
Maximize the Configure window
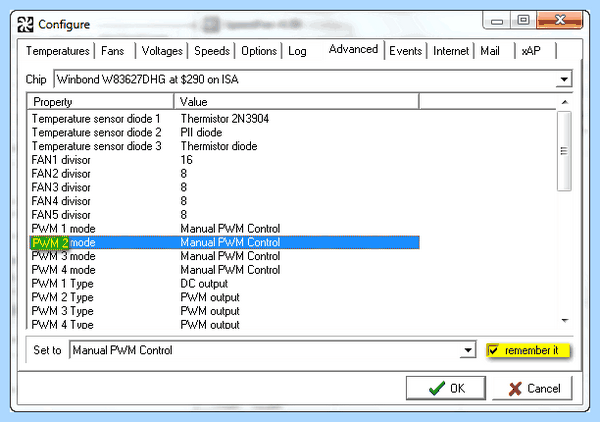523,20
